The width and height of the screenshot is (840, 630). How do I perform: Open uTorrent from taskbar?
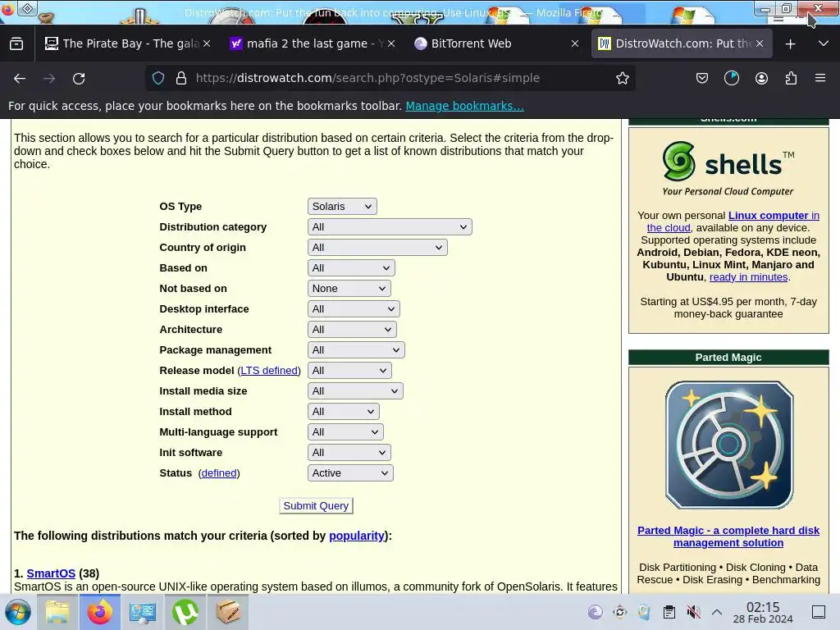[185, 612]
